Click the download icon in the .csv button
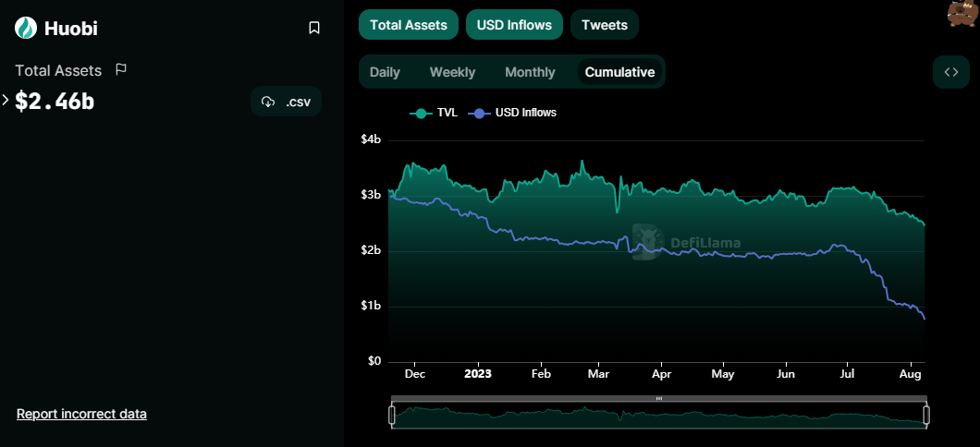 (268, 102)
